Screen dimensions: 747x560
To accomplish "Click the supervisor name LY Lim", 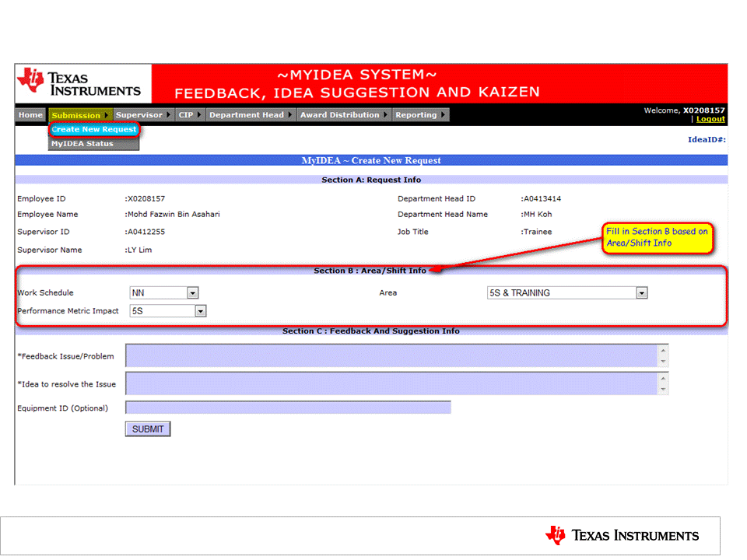I will (139, 250).
